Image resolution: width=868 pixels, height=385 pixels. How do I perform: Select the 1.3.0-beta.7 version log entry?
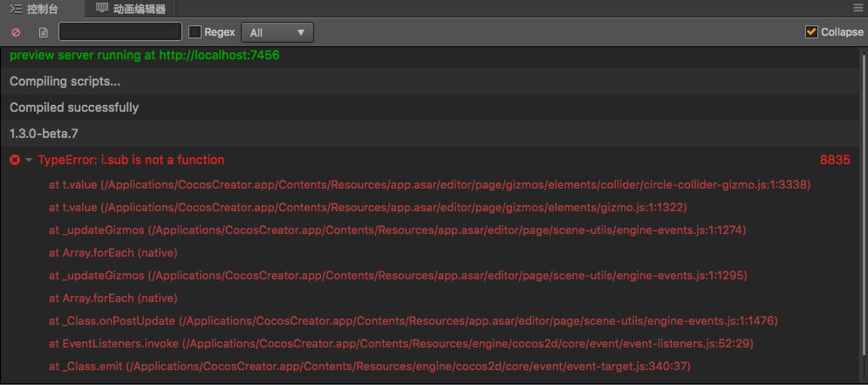click(44, 134)
